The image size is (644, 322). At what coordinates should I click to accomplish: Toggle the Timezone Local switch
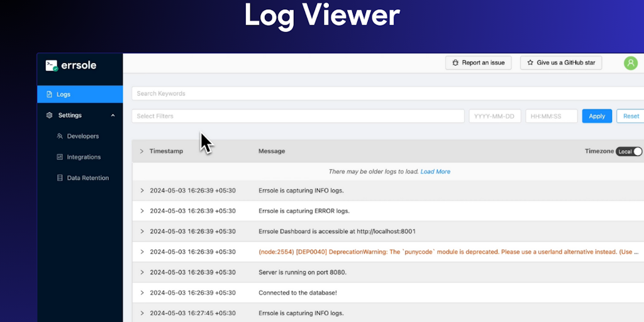tap(628, 152)
